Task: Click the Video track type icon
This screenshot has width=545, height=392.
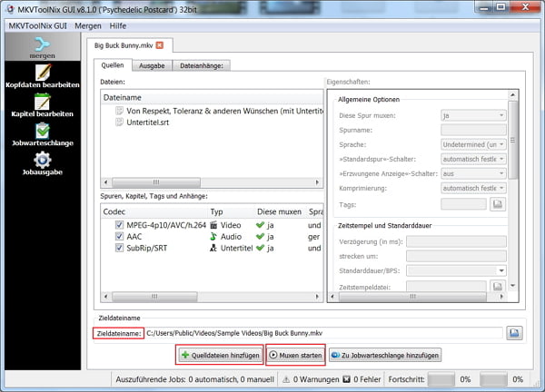Action: 213,225
